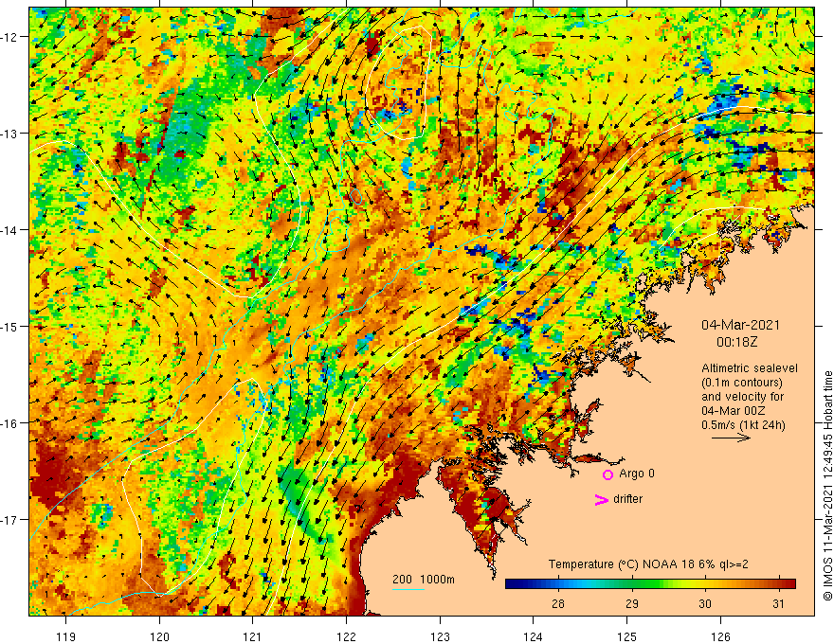Click color bar value 31
The image size is (834, 644).
pyautogui.click(x=779, y=603)
